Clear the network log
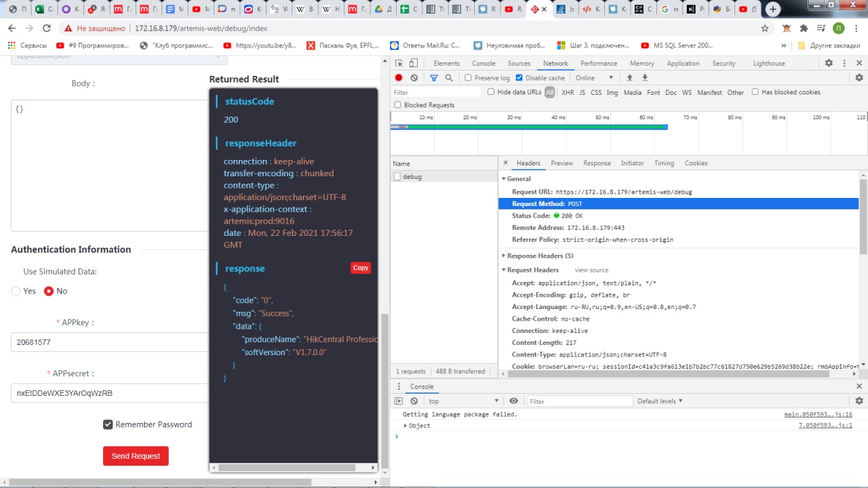The height and width of the screenshot is (488, 868). click(x=414, y=78)
